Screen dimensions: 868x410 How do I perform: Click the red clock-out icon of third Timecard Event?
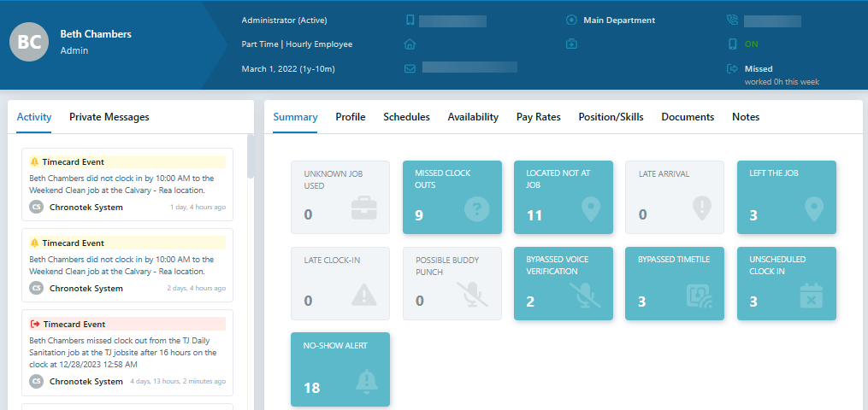click(35, 324)
